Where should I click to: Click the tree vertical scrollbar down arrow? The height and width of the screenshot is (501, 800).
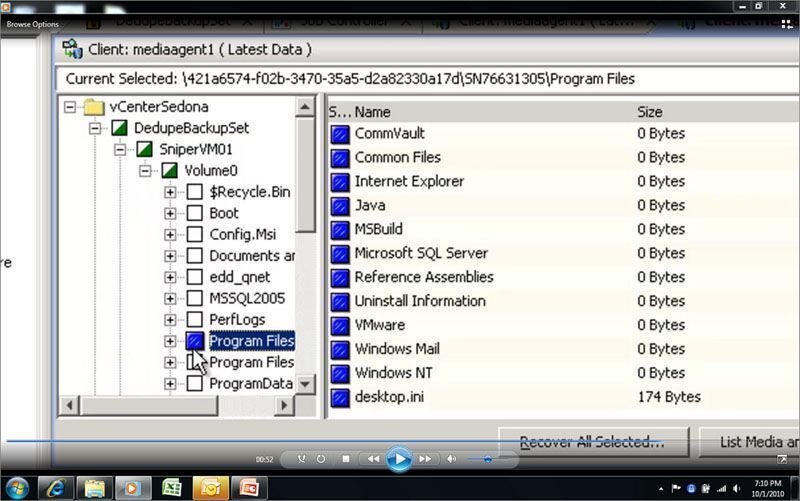pos(305,384)
